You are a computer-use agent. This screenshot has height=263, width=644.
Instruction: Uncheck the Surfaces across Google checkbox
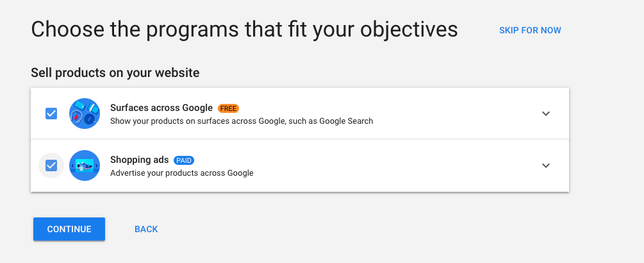(x=51, y=114)
